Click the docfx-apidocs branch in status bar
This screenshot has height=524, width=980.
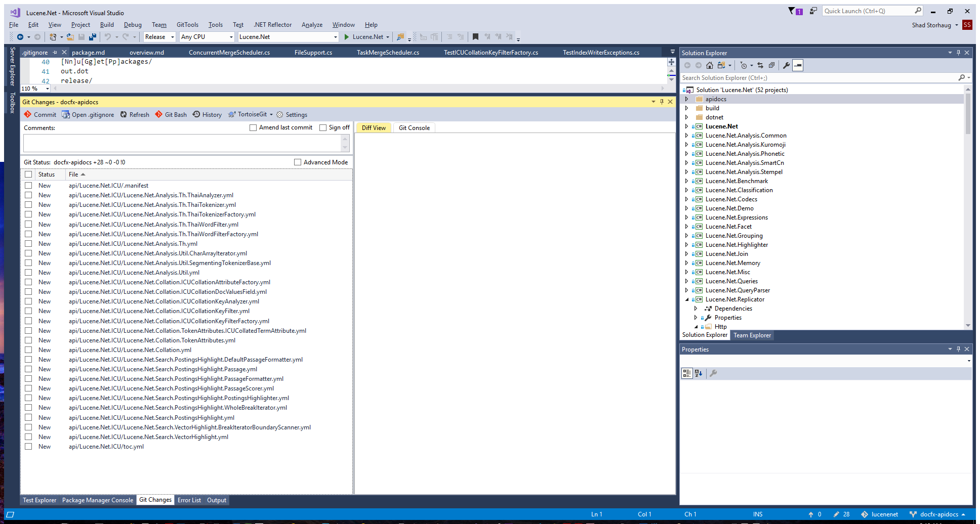click(x=938, y=514)
